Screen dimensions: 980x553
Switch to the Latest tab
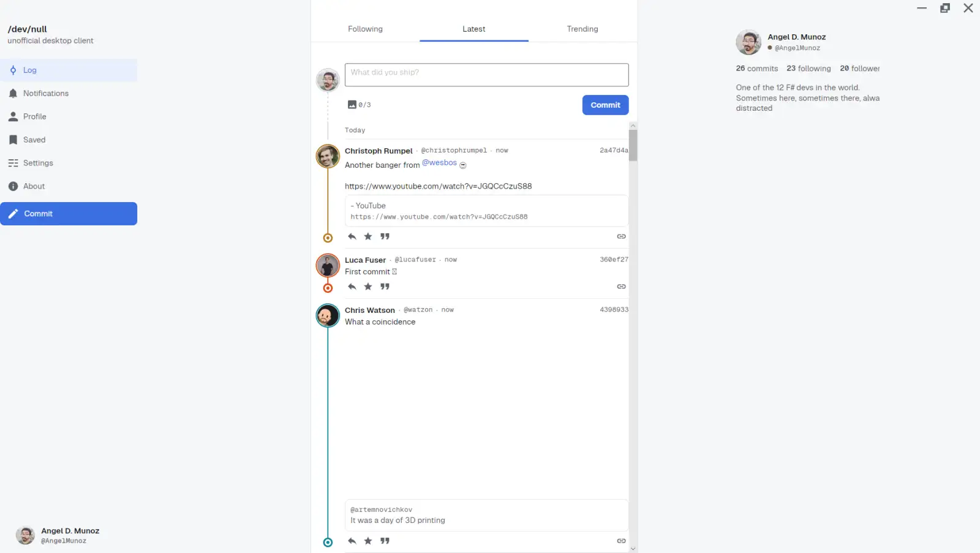pyautogui.click(x=474, y=29)
